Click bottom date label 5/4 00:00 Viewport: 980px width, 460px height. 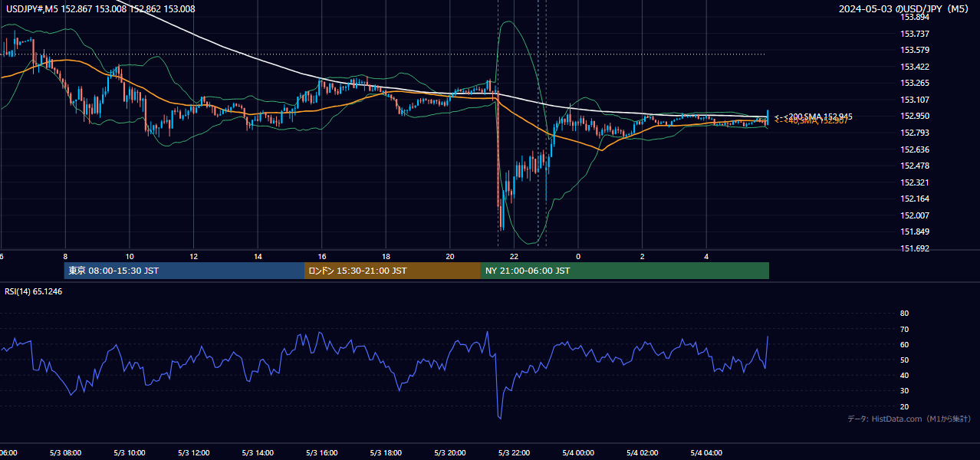578,453
